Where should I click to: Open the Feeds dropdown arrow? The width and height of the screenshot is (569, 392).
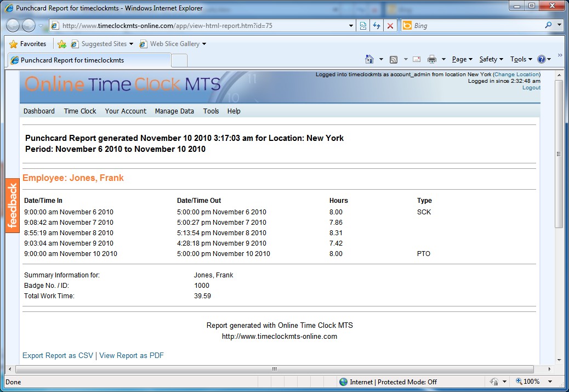[x=406, y=59]
